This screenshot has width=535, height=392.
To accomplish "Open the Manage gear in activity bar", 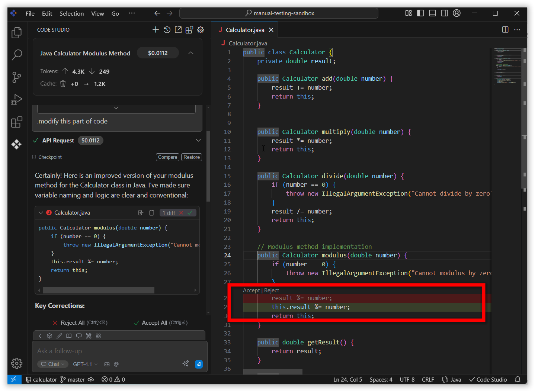I will click(17, 363).
